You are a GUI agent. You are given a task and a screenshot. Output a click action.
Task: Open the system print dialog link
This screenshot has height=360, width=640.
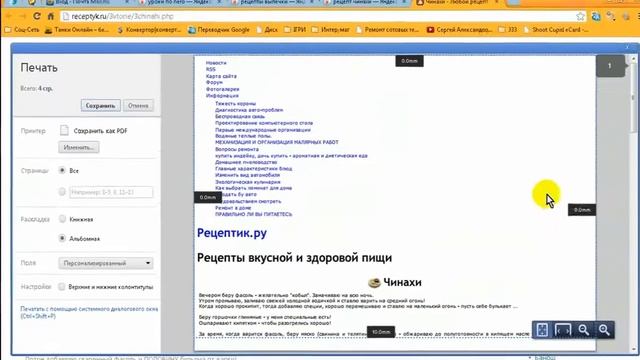89,313
